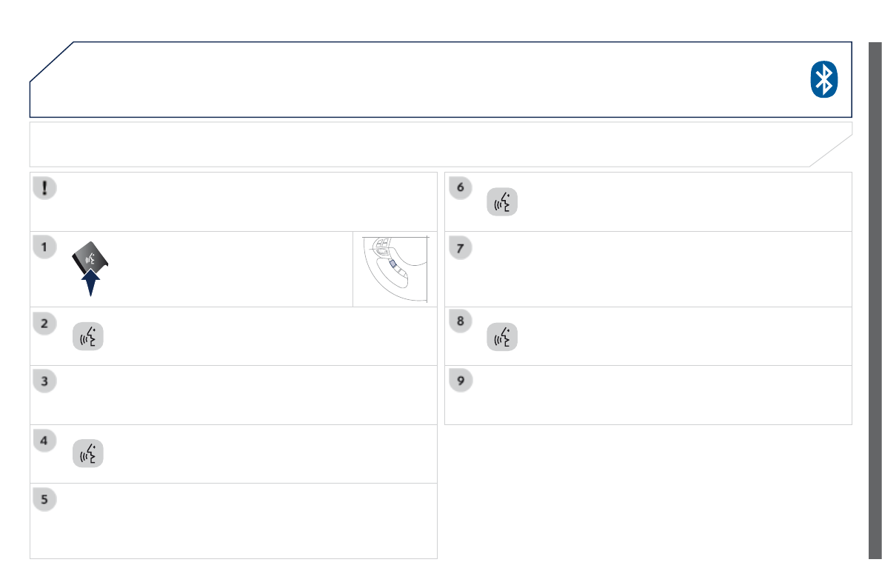This screenshot has height=588, width=882.
Task: Select the step 6 number badge
Action: 460,188
